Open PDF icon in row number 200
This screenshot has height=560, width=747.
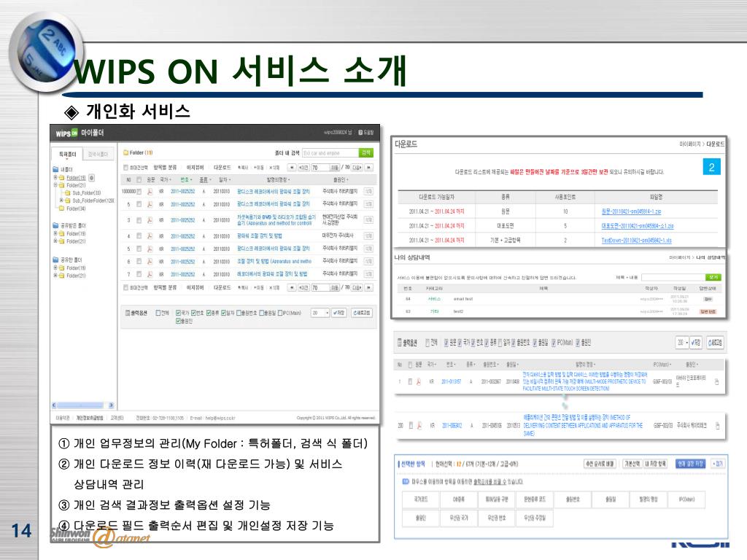tap(419, 426)
